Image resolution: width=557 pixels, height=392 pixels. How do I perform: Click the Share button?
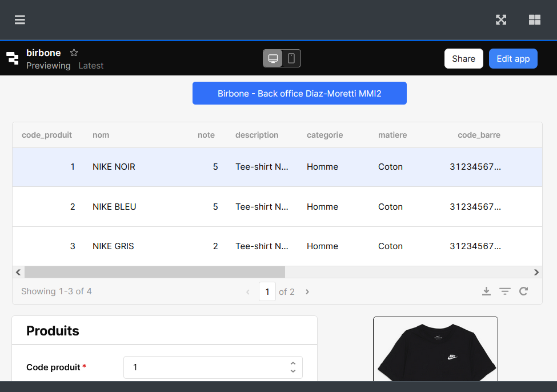(463, 58)
